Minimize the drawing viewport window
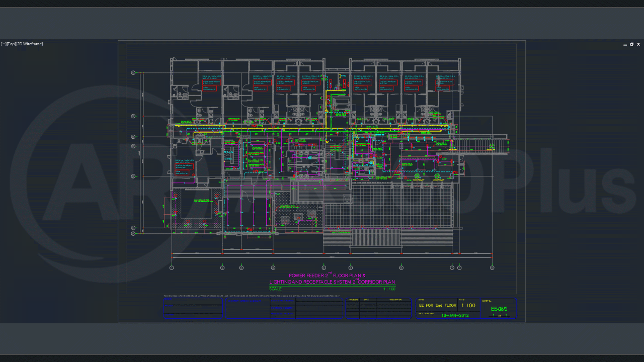The image size is (644, 362). click(x=625, y=45)
